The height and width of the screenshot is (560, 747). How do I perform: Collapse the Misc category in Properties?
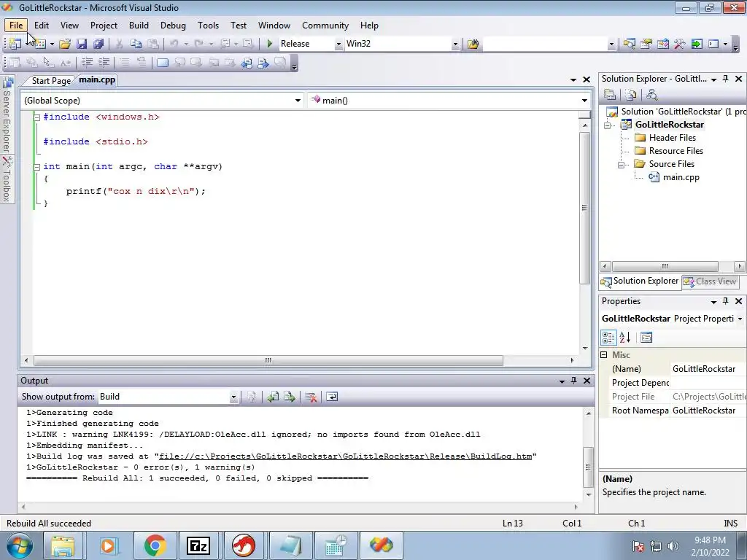(604, 355)
